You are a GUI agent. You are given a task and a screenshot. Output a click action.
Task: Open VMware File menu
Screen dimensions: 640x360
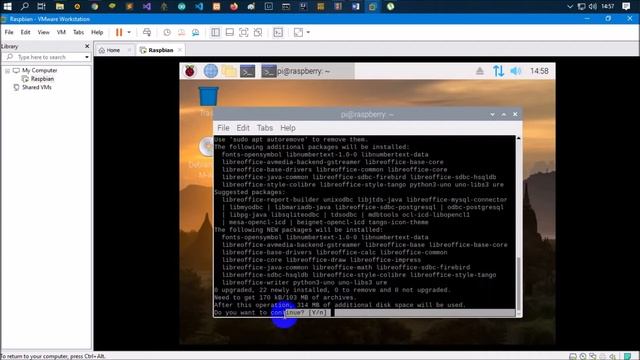pos(9,32)
